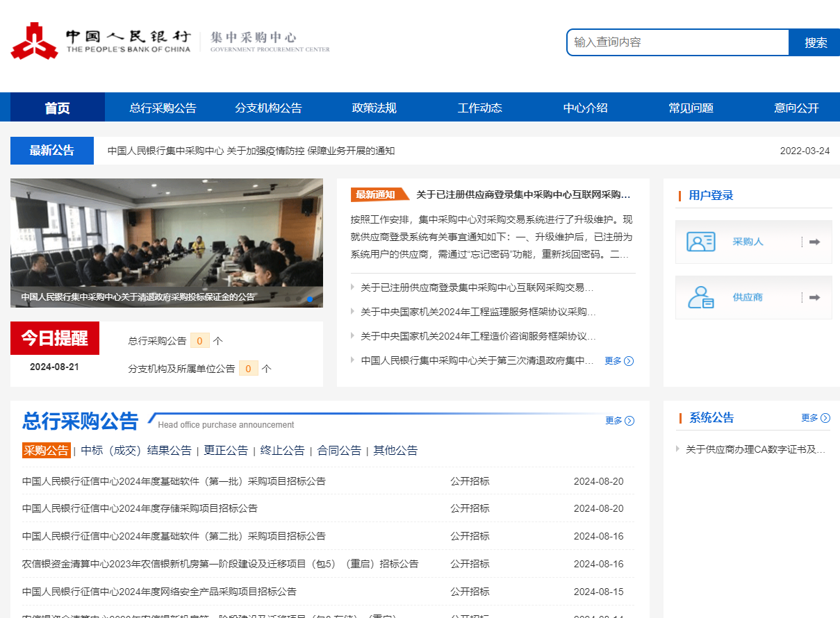Click the orange 采购公告 highlighted swatch tab

[x=46, y=450]
